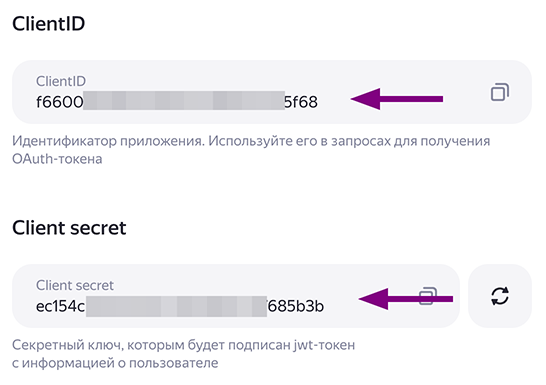Click the purple arrow pointing at Client secret
The height and width of the screenshot is (385, 546).
point(406,299)
